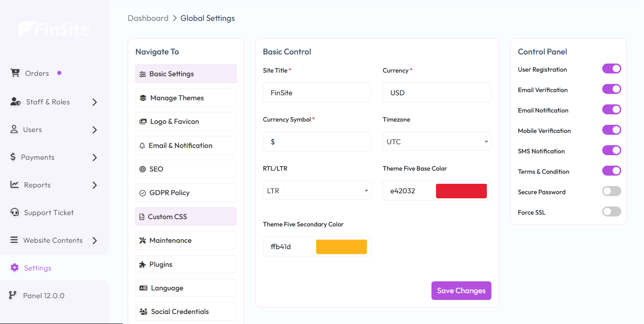Click the Email & Notification bell icon

[142, 146]
